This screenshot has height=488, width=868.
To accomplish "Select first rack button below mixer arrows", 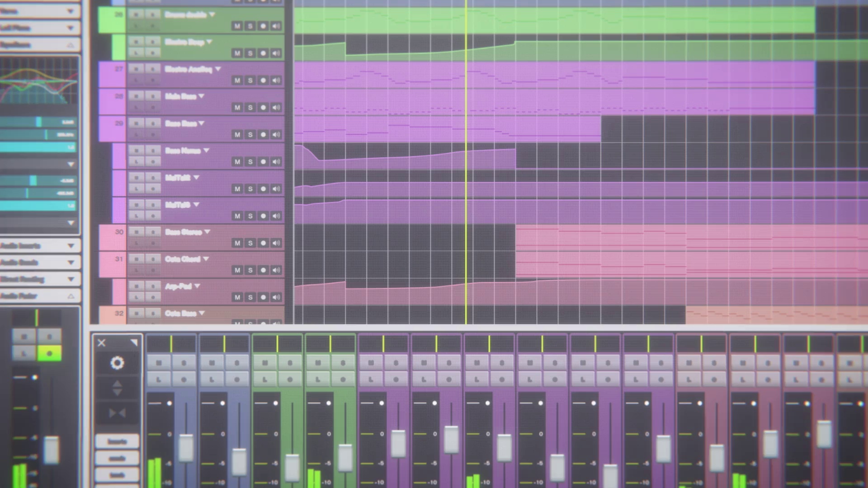I will coord(117,441).
